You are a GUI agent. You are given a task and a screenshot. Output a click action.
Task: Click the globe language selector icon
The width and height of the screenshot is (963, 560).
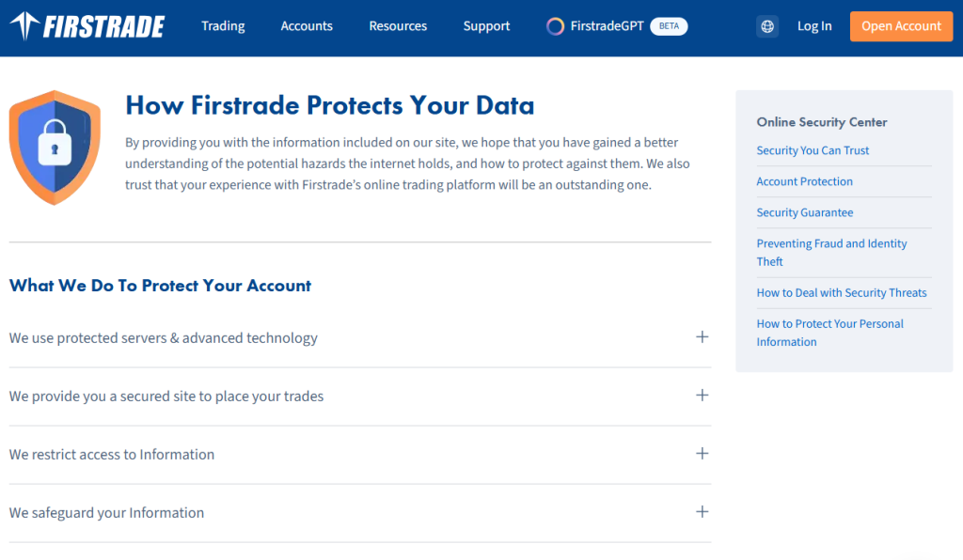coord(767,25)
